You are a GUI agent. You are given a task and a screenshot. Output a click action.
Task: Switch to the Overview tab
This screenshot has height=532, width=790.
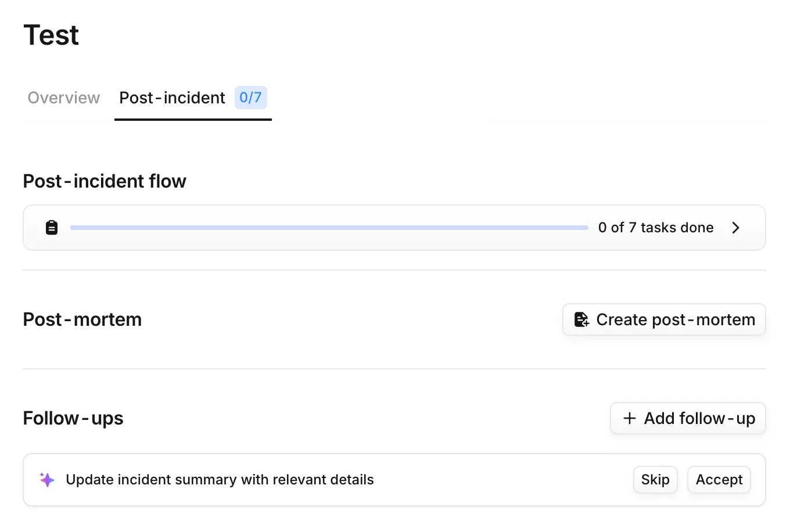click(x=63, y=98)
